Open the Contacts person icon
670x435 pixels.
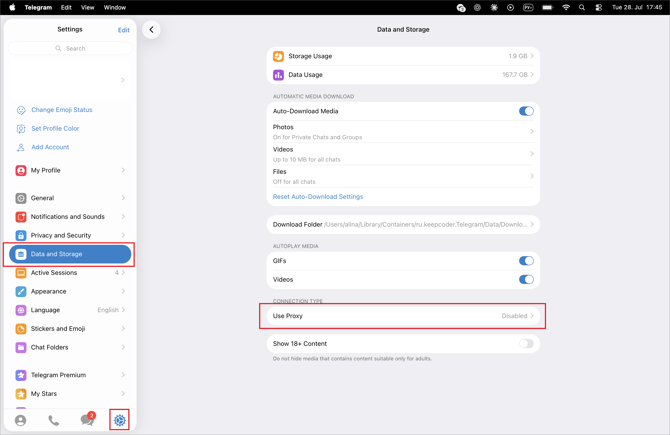coord(21,420)
